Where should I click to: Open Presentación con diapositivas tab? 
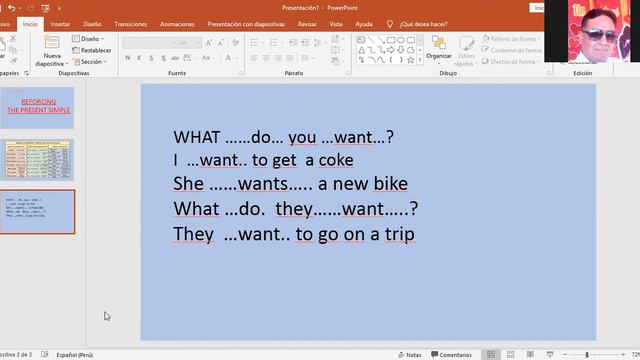tap(246, 24)
